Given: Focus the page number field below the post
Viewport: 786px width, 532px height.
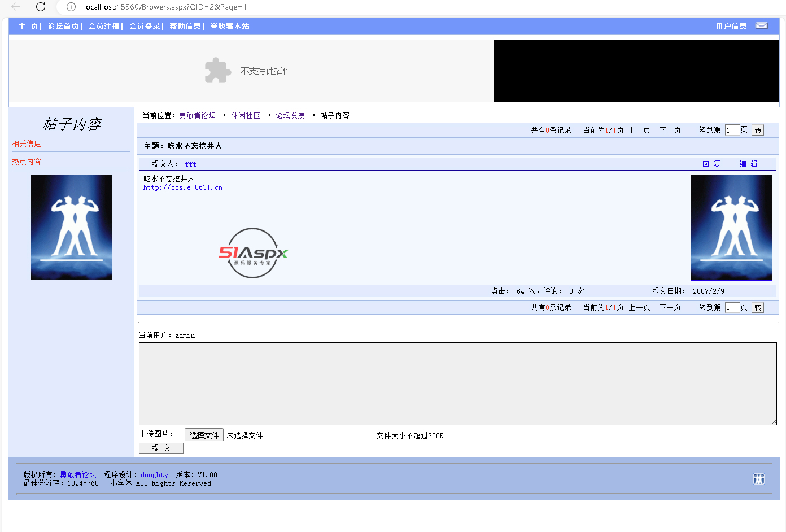Looking at the screenshot, I should [x=732, y=307].
